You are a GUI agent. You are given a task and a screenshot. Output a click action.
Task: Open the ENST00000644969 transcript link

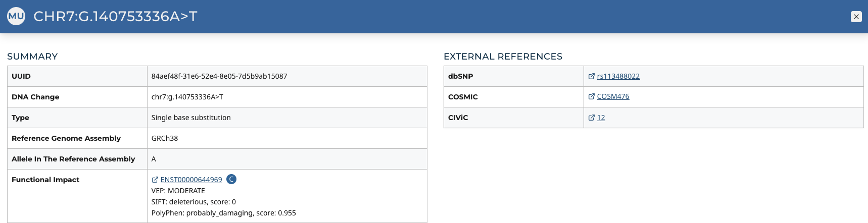(191, 180)
